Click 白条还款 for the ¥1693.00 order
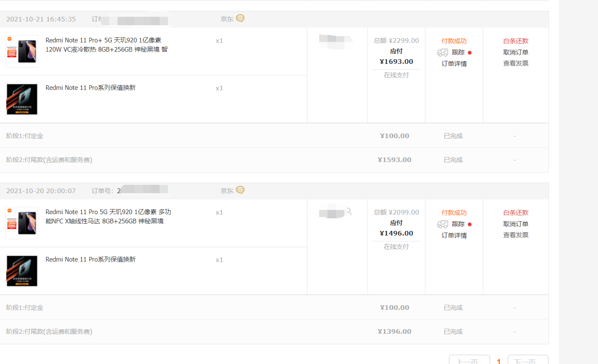The width and height of the screenshot is (598, 364). pos(516,41)
